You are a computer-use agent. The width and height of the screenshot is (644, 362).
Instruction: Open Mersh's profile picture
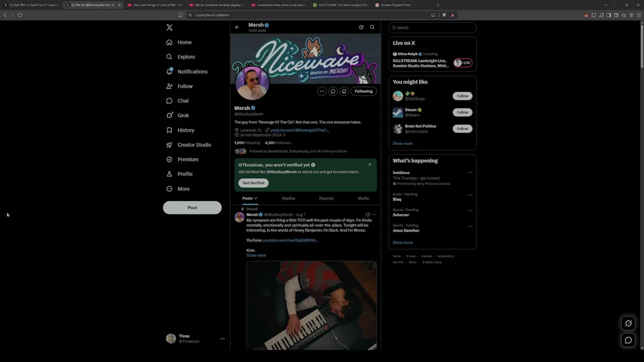(x=253, y=83)
